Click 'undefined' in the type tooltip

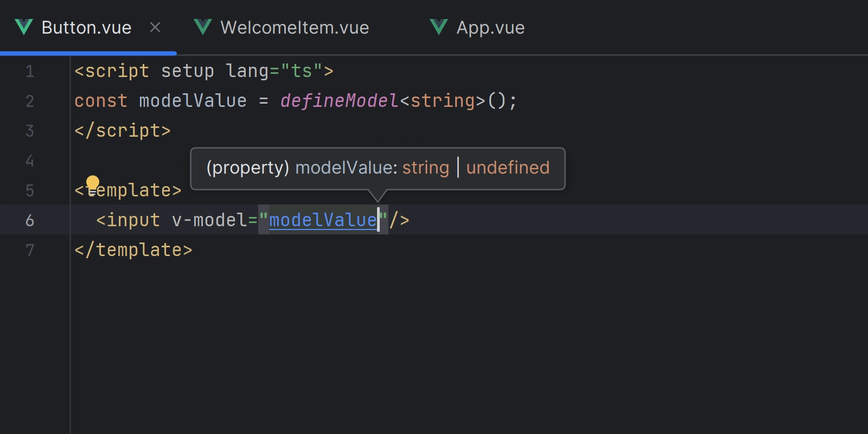point(508,168)
